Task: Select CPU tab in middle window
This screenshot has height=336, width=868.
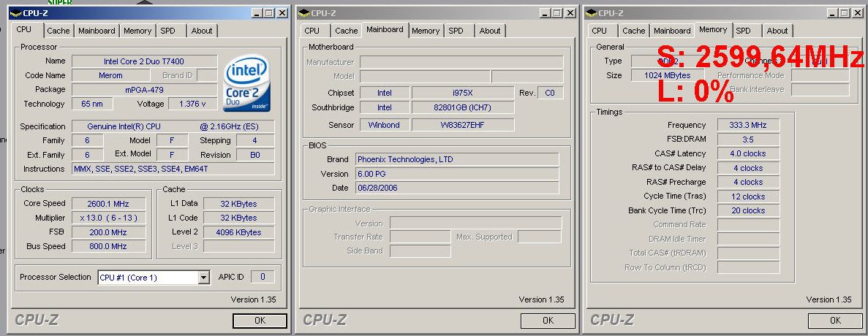Action: [x=312, y=31]
